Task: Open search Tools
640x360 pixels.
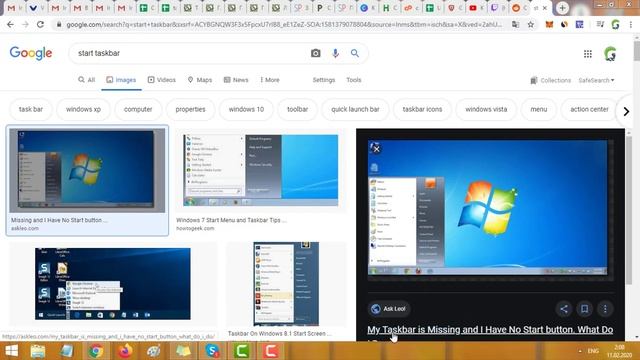Action: pyautogui.click(x=353, y=80)
